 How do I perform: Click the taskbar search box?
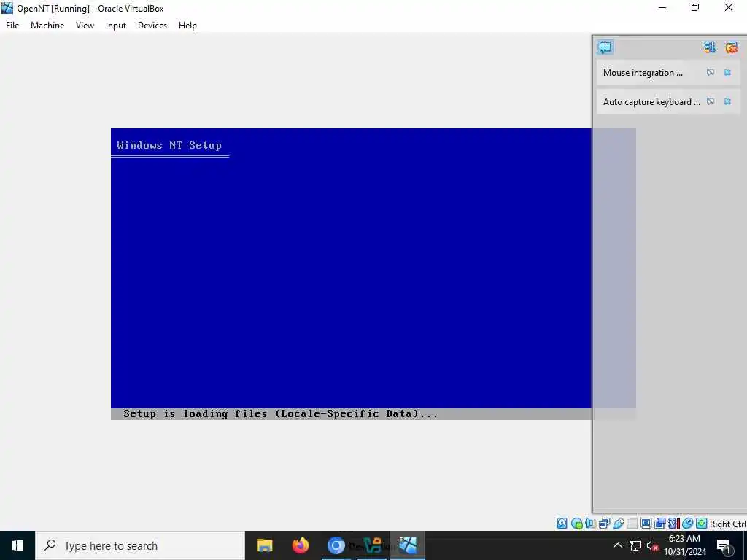point(139,545)
